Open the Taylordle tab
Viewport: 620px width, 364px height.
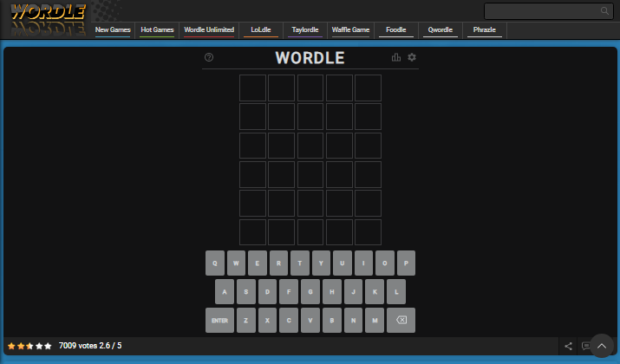pos(305,30)
